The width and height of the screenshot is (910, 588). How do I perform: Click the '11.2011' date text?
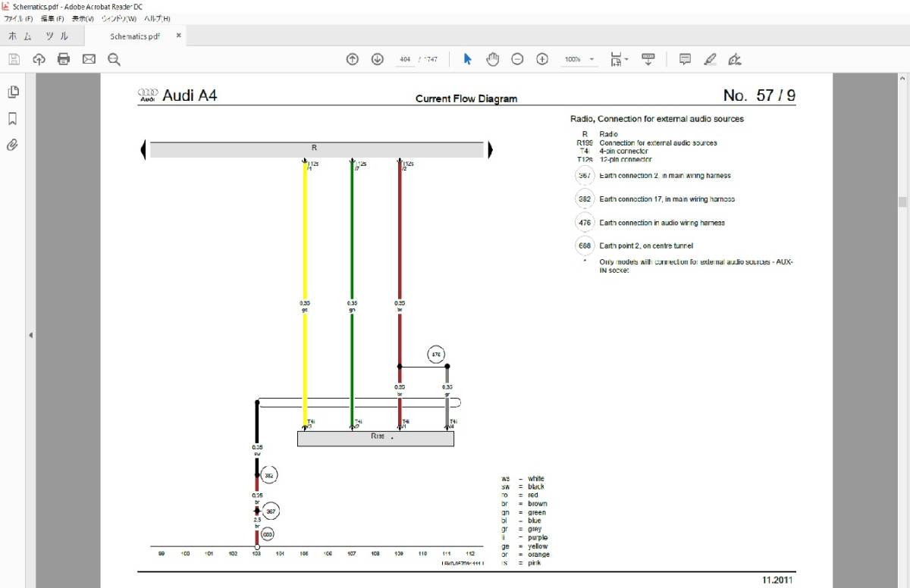click(778, 580)
